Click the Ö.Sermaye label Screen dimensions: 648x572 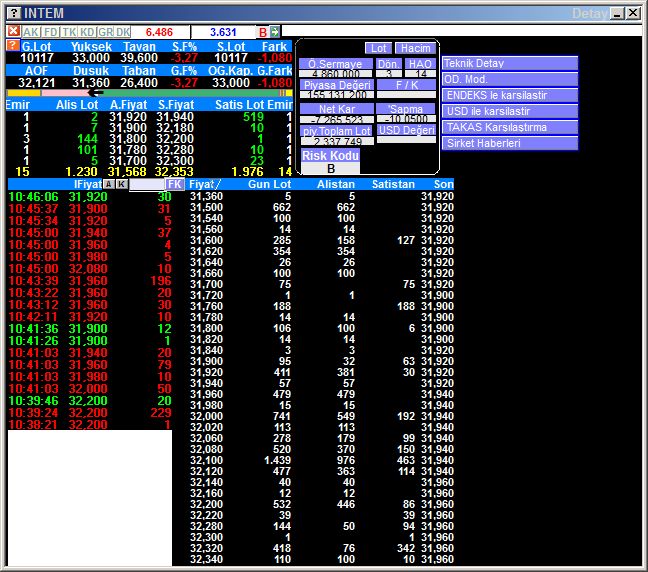coord(335,64)
